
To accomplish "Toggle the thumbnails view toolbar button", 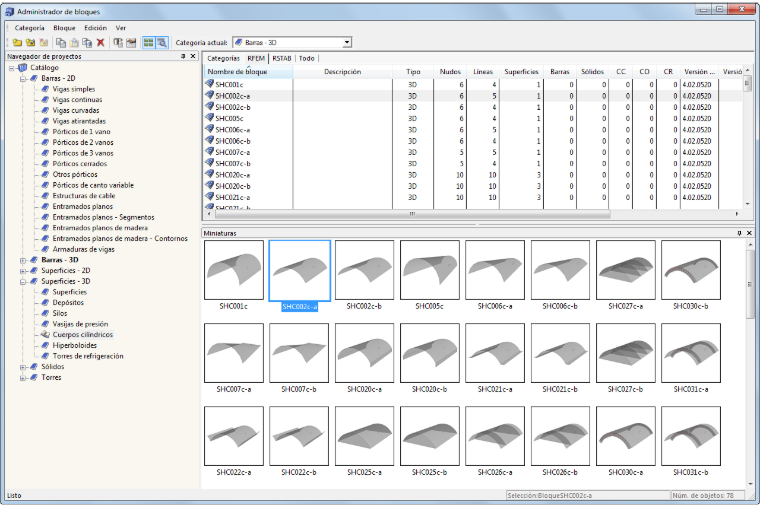I will click(149, 43).
